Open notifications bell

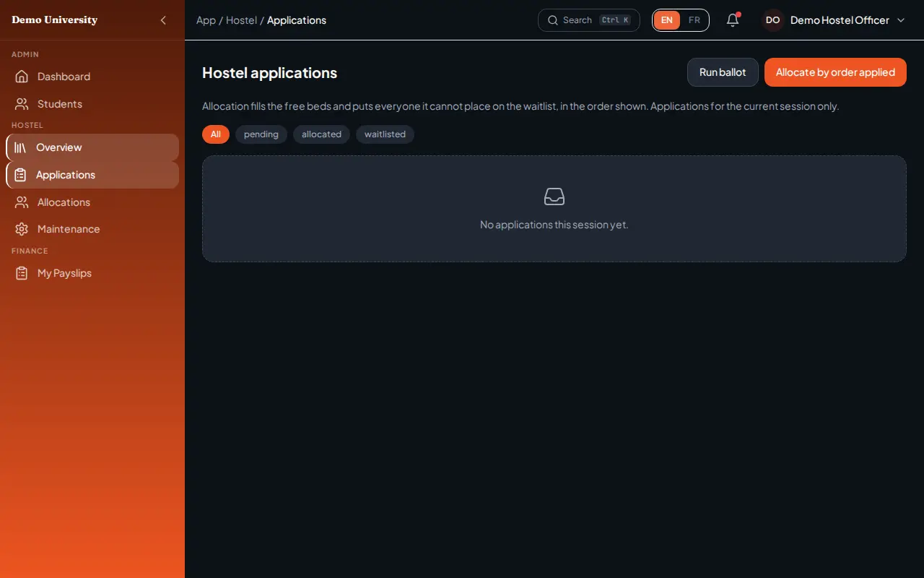[x=733, y=20]
